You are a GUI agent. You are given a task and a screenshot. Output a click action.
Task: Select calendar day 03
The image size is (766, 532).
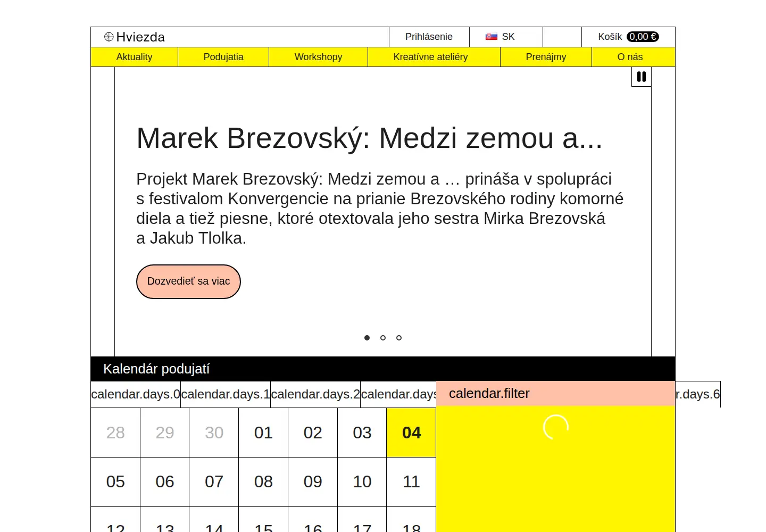pyautogui.click(x=362, y=433)
